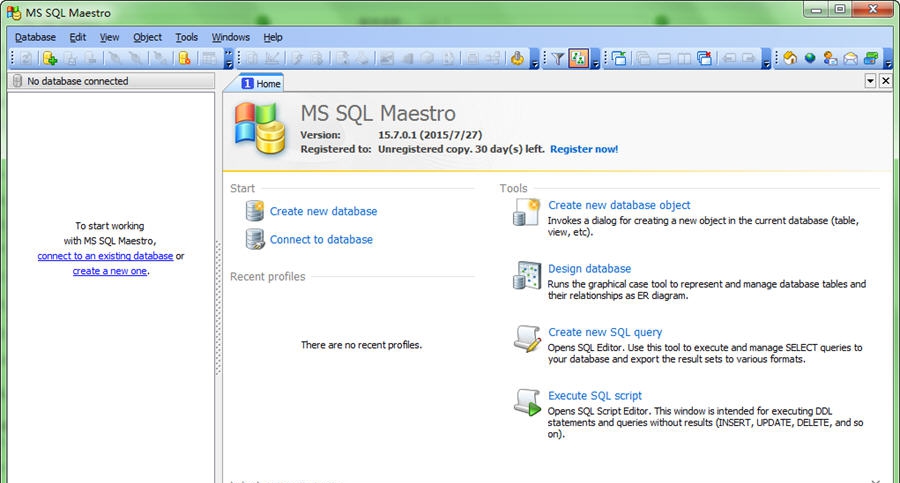900x483 pixels.
Task: Click the Execute SQL script icon
Action: pyautogui.click(x=527, y=402)
